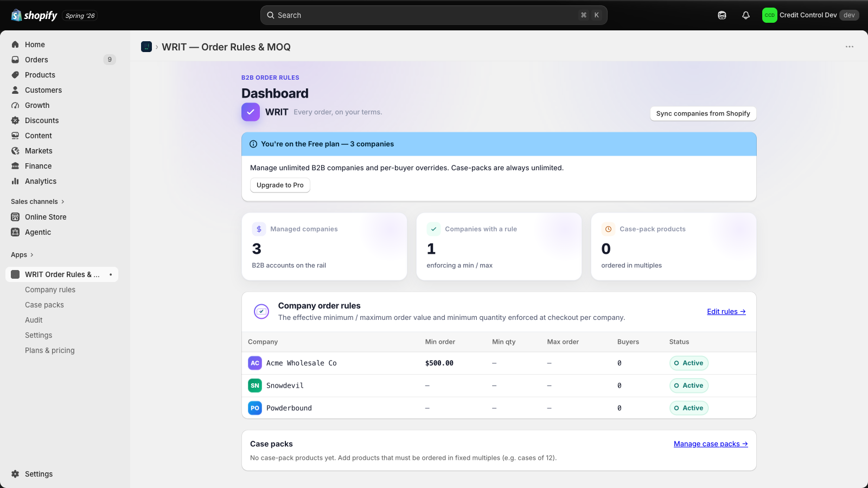This screenshot has height=488, width=868.
Task: Open Case packs page
Action: click(x=44, y=305)
